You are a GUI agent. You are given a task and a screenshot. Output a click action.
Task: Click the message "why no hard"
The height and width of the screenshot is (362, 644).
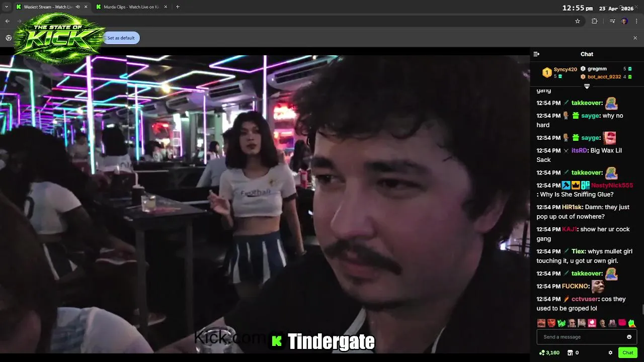(580, 120)
